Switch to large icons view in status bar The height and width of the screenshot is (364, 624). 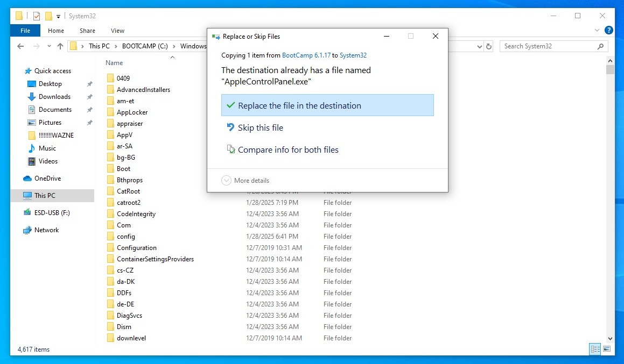607,349
